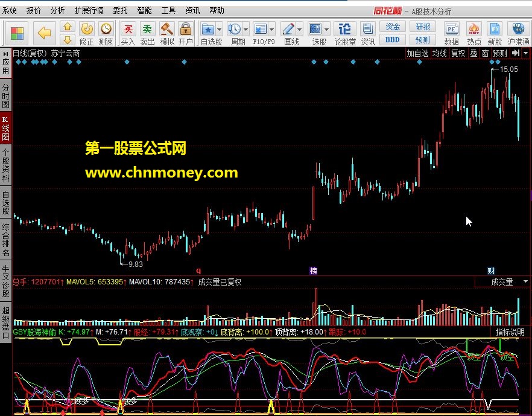Click the 修正 refresh icon

(87, 29)
